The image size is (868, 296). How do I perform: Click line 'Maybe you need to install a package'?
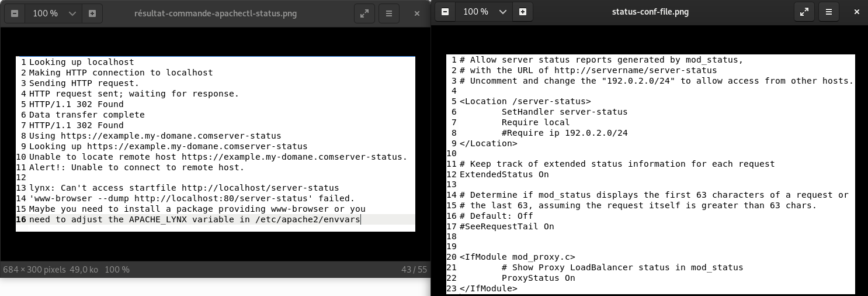[x=197, y=209]
